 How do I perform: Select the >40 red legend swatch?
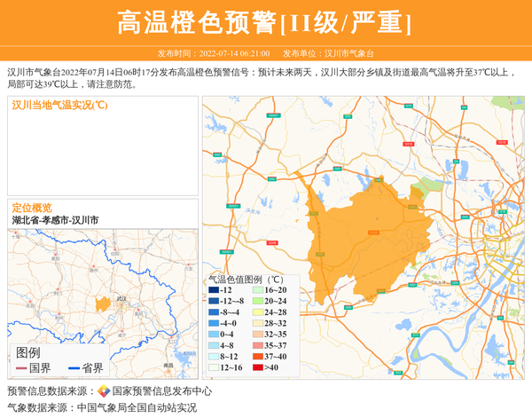click(x=258, y=367)
